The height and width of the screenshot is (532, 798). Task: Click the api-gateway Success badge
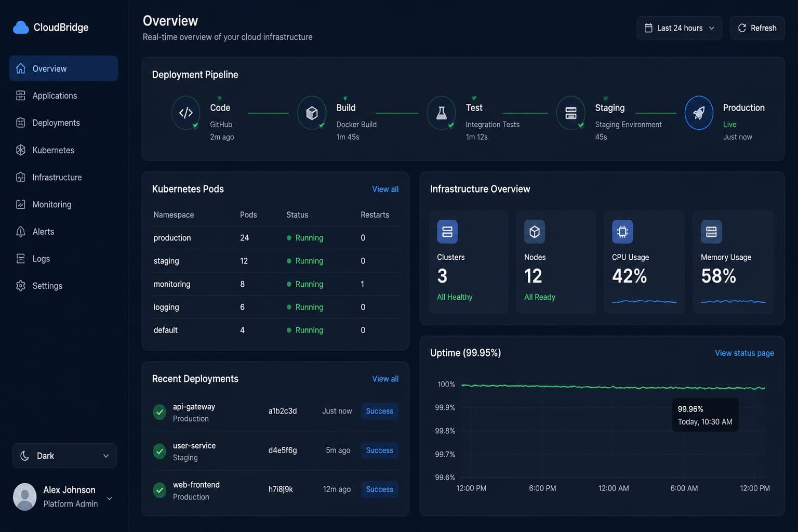tap(379, 411)
